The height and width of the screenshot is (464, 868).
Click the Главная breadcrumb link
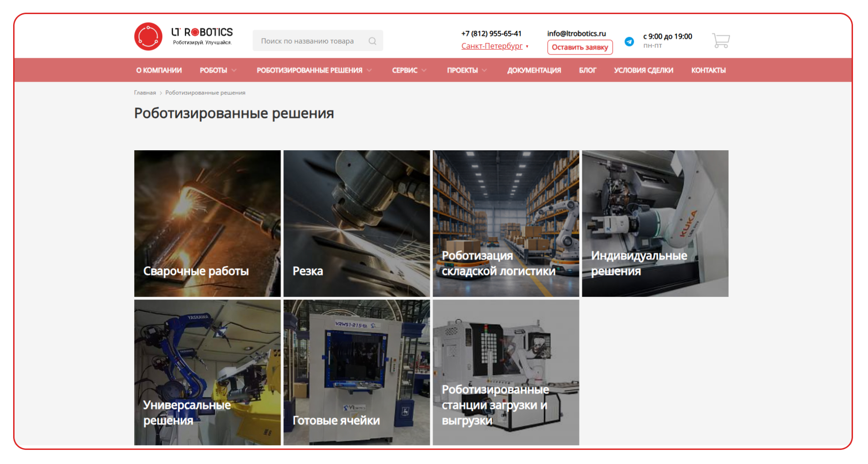click(145, 93)
